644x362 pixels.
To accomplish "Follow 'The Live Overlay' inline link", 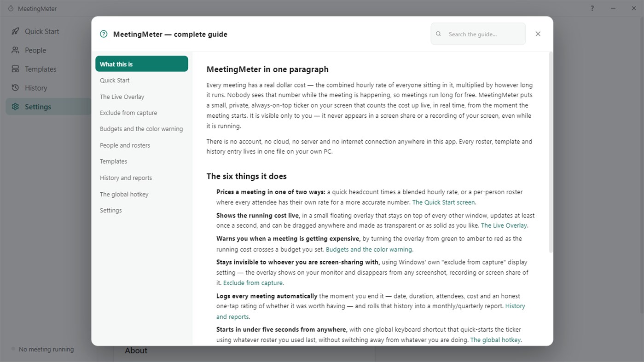I will (504, 225).
